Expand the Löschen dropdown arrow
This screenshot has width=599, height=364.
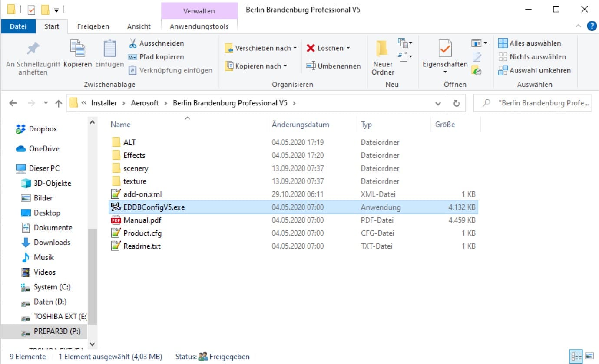348,48
